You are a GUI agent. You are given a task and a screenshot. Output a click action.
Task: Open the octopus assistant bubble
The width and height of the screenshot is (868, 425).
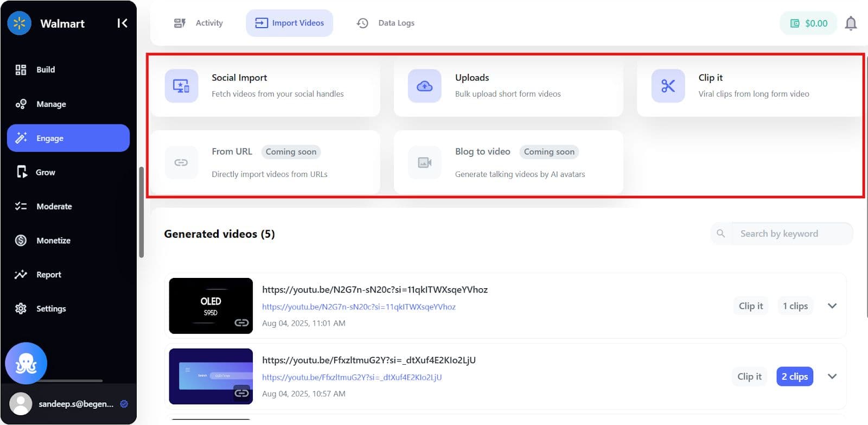pyautogui.click(x=26, y=363)
